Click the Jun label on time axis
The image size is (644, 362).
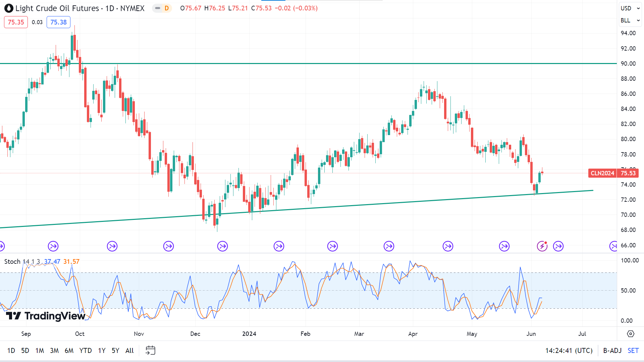(531, 334)
